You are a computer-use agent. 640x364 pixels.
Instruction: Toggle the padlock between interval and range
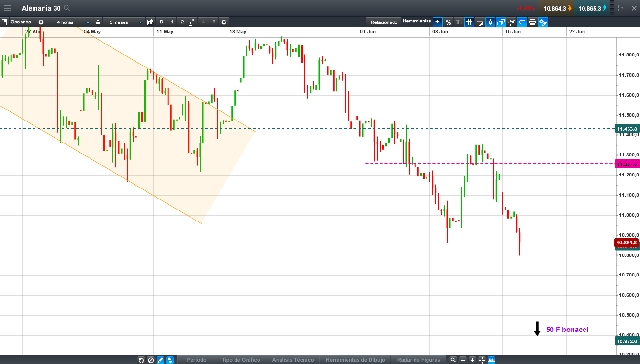pyautogui.click(x=98, y=22)
